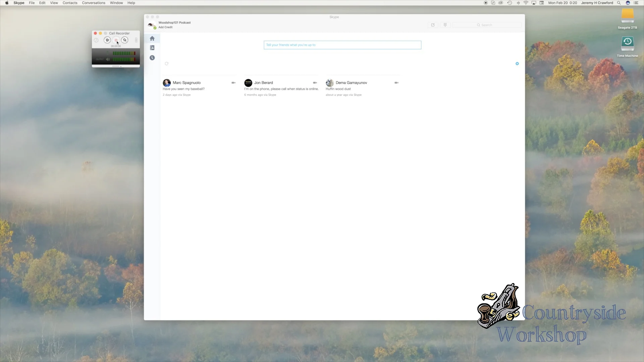Open the AirPlay display menu bar icon
The width and height of the screenshot is (644, 362).
(x=534, y=3)
